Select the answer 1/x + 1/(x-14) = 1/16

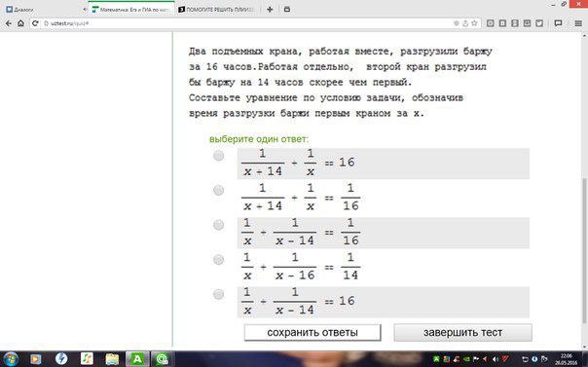point(219,225)
